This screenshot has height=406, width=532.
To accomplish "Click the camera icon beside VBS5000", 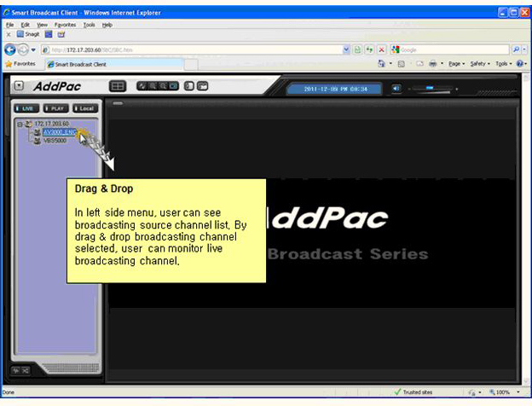I will (x=38, y=141).
